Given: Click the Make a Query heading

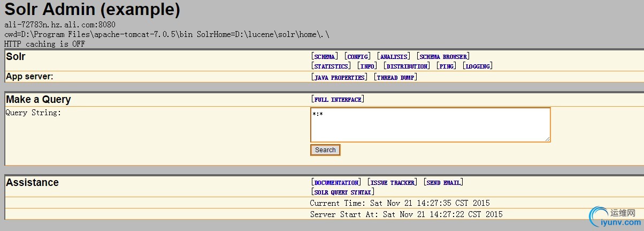Looking at the screenshot, I should coord(39,100).
